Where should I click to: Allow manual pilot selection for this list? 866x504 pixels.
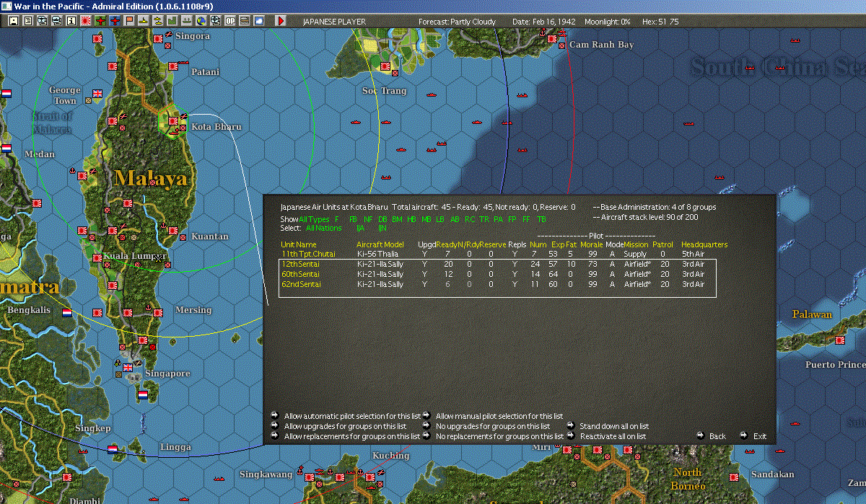[x=499, y=416]
